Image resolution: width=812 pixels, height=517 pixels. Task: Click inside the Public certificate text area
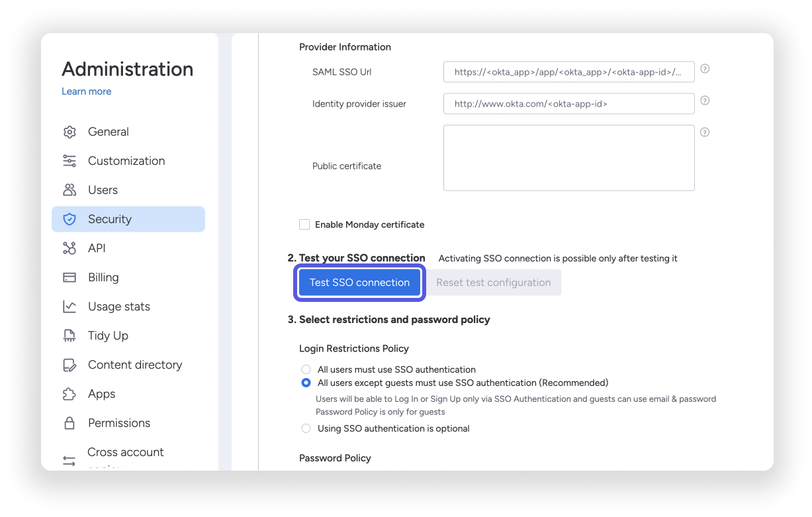568,158
